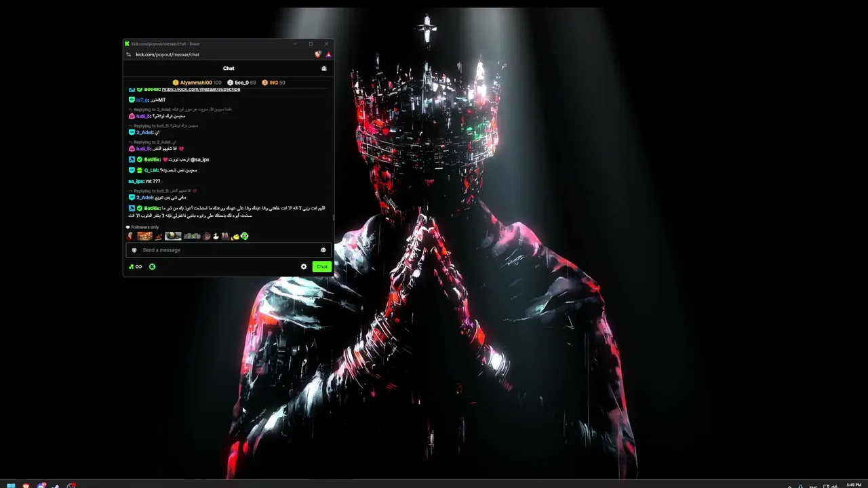Insert the first emote in quick row
The height and width of the screenshot is (488, 868).
(130, 236)
